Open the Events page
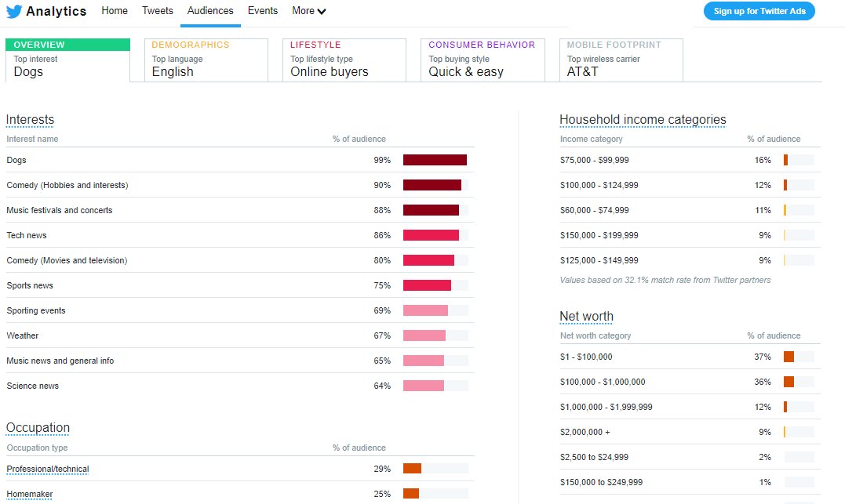This screenshot has width=845, height=504. (263, 11)
